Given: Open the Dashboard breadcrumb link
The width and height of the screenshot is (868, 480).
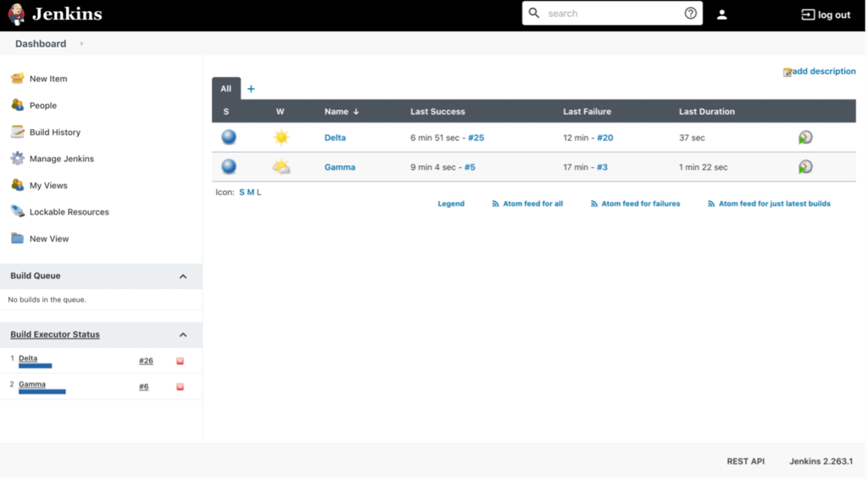Looking at the screenshot, I should (41, 44).
